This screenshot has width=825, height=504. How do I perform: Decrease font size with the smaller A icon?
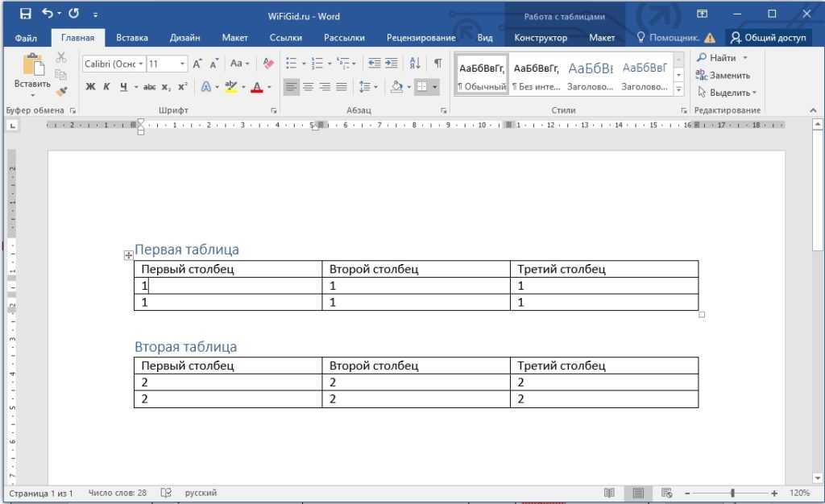pos(214,64)
